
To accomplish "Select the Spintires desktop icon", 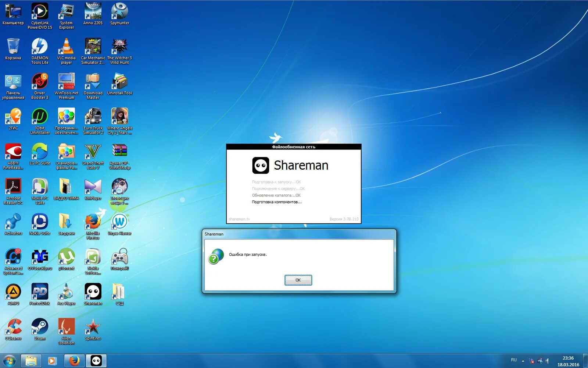I will (x=93, y=329).
